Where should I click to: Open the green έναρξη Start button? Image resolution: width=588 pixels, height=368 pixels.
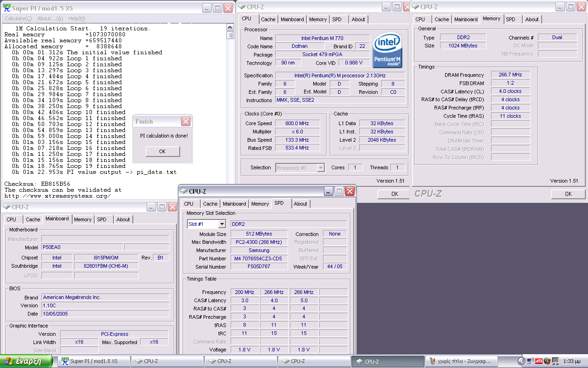[x=28, y=361]
